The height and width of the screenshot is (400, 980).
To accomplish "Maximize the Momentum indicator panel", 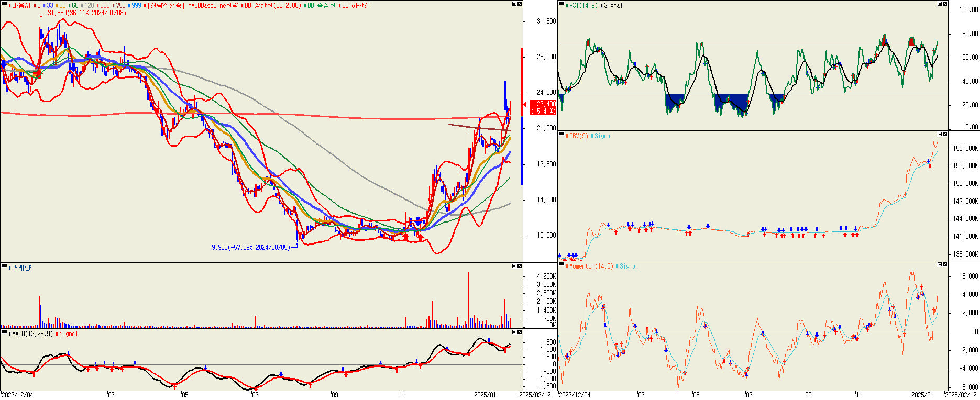I will [940, 265].
